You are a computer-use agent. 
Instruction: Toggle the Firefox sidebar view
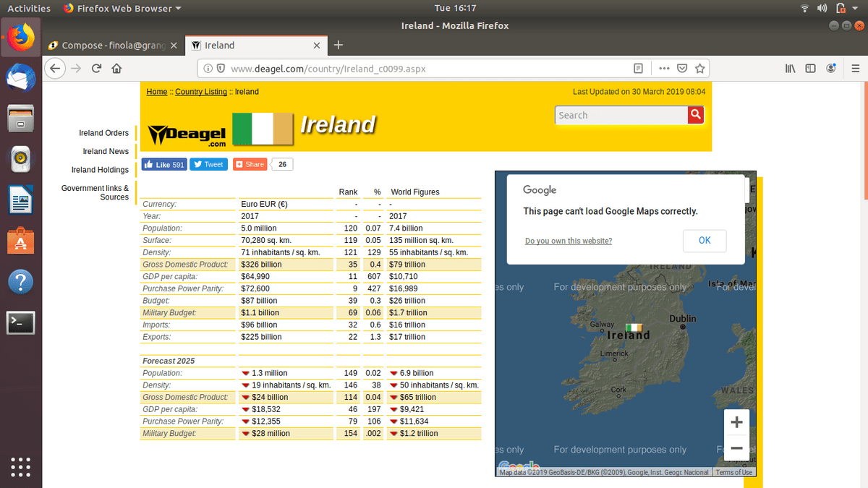[811, 69]
